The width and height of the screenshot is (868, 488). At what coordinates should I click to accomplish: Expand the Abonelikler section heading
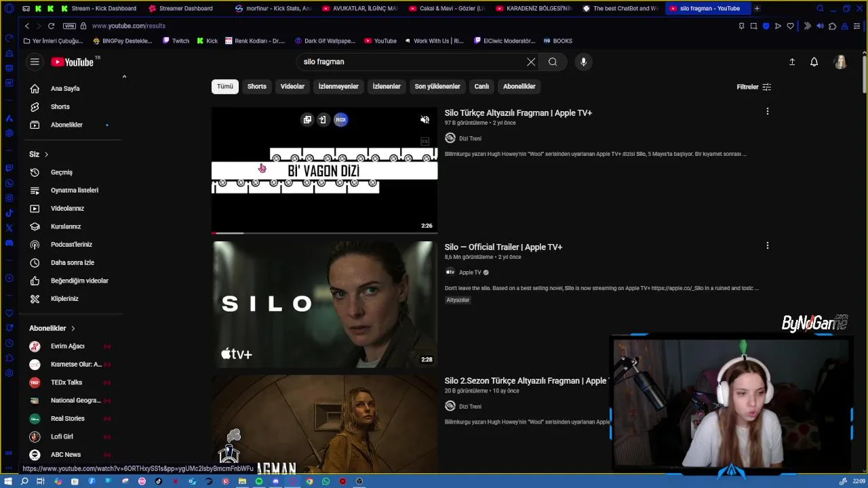click(52, 328)
